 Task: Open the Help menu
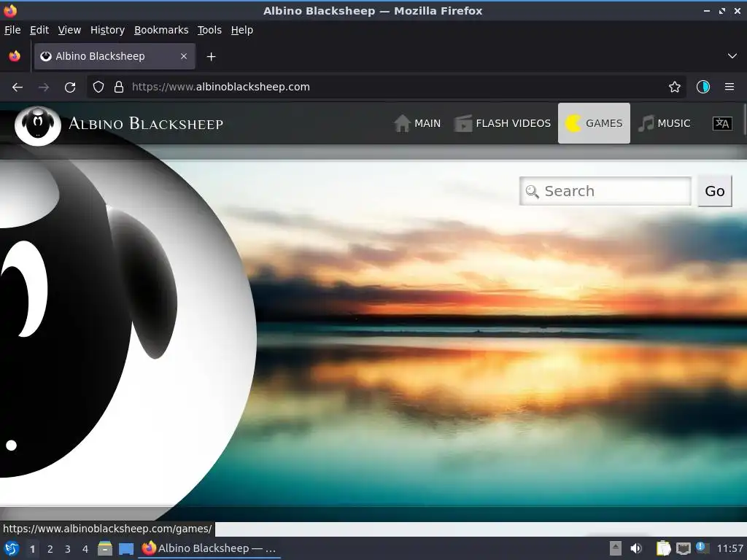[x=242, y=30]
